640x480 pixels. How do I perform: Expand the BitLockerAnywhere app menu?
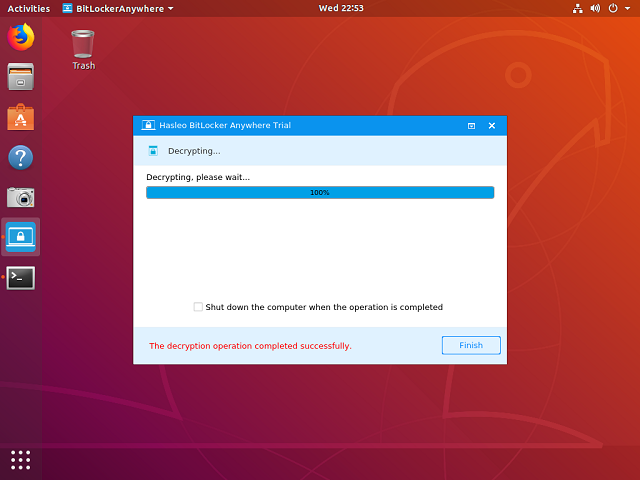(117, 8)
